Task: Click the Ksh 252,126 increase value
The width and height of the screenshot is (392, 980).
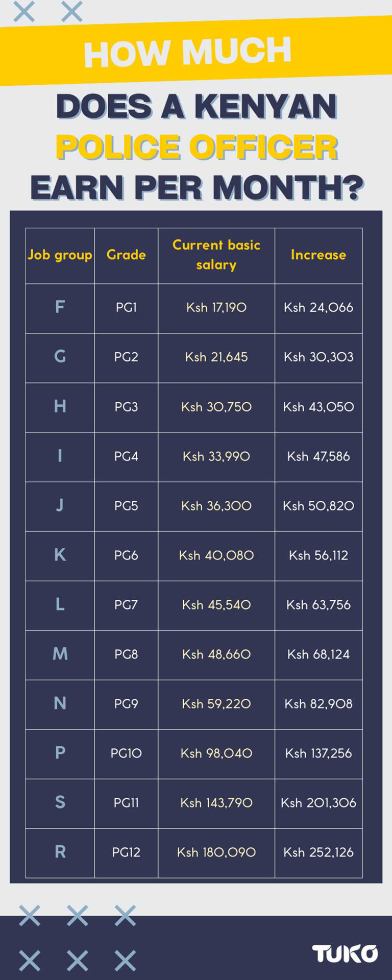Action: (318, 852)
